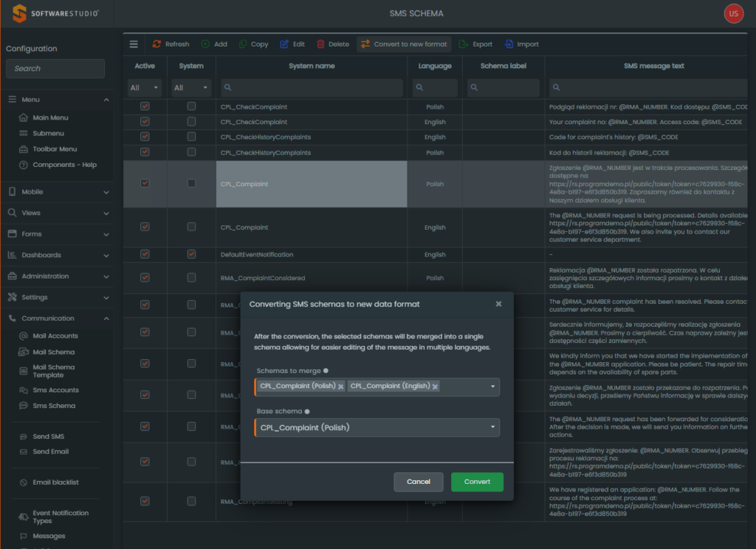
Task: Toggle the hamburger menu icon in toolbar
Action: (134, 44)
